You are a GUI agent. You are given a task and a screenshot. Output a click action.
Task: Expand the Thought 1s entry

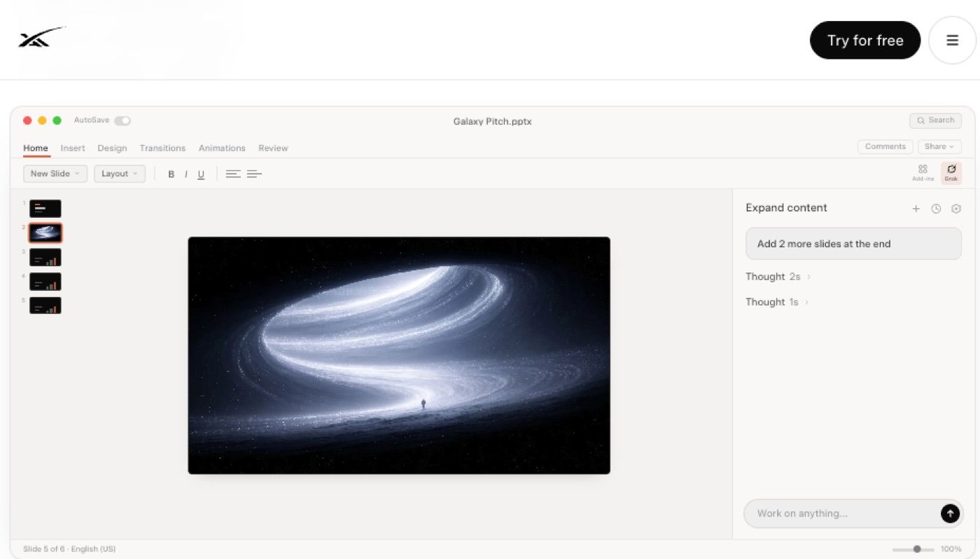click(777, 302)
